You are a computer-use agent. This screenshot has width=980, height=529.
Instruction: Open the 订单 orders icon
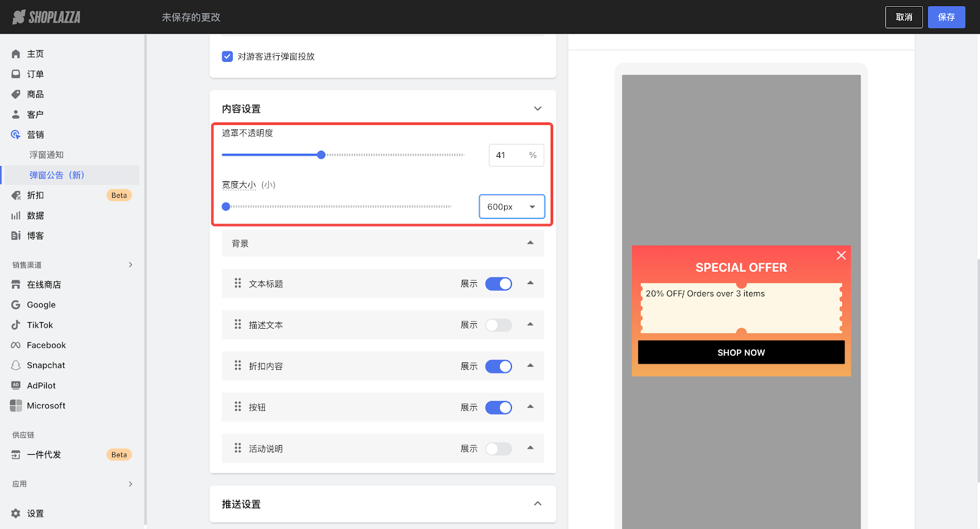16,74
